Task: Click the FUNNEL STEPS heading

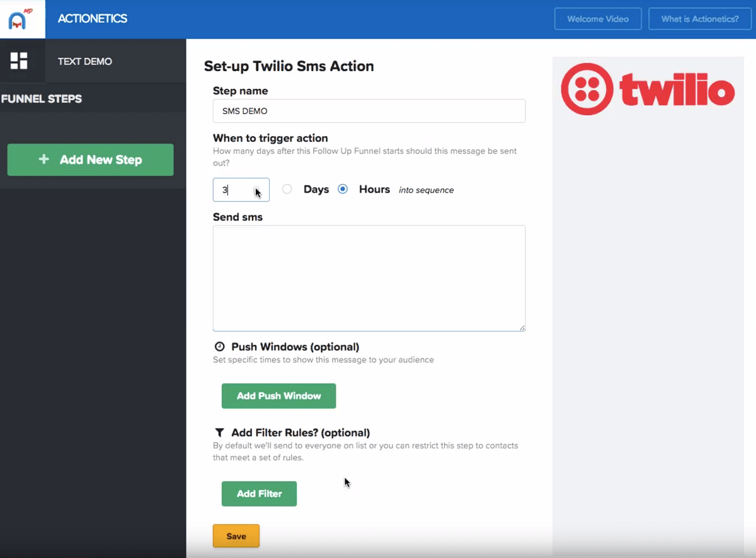Action: [x=42, y=99]
